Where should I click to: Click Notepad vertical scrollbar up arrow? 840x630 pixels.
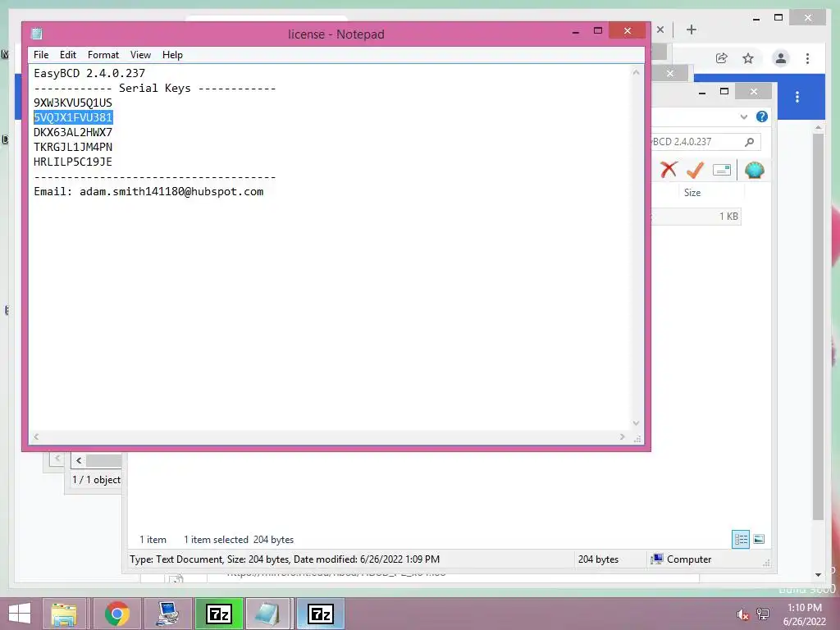tap(636, 72)
